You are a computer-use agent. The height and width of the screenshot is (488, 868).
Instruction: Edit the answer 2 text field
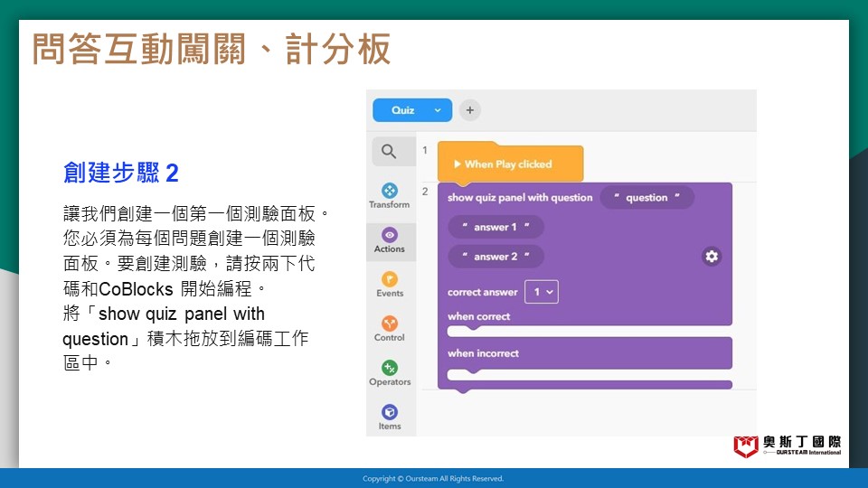click(495, 256)
